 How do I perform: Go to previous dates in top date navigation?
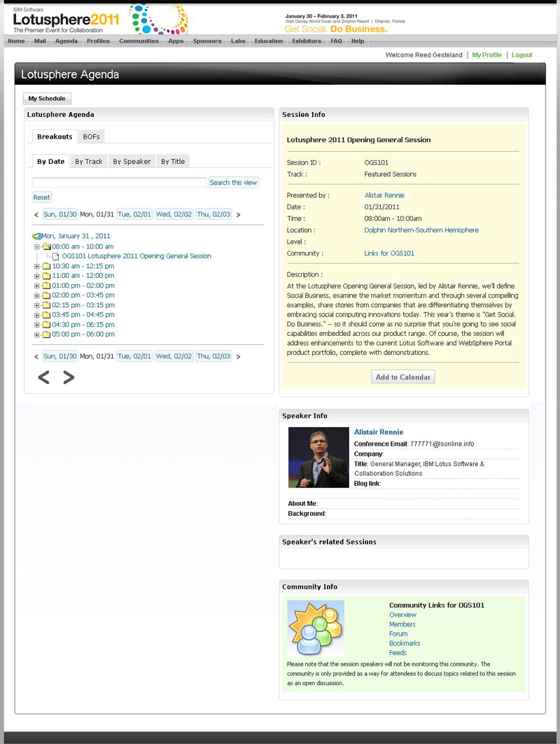(x=36, y=215)
